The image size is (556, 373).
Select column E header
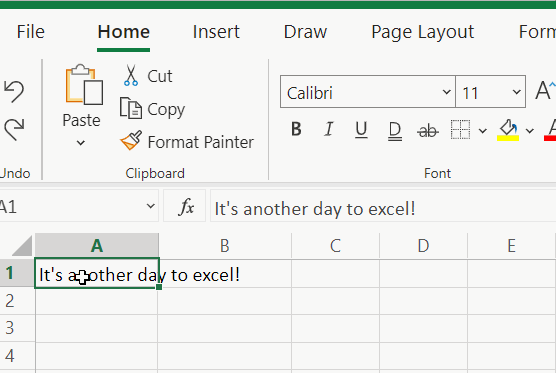coord(511,245)
